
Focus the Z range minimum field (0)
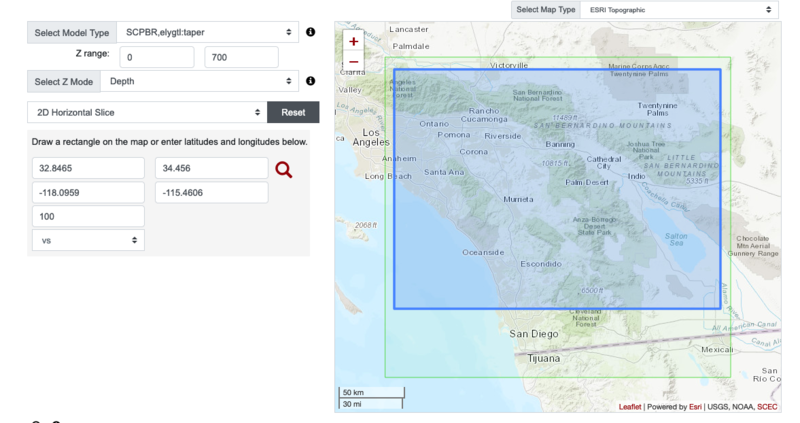(157, 57)
